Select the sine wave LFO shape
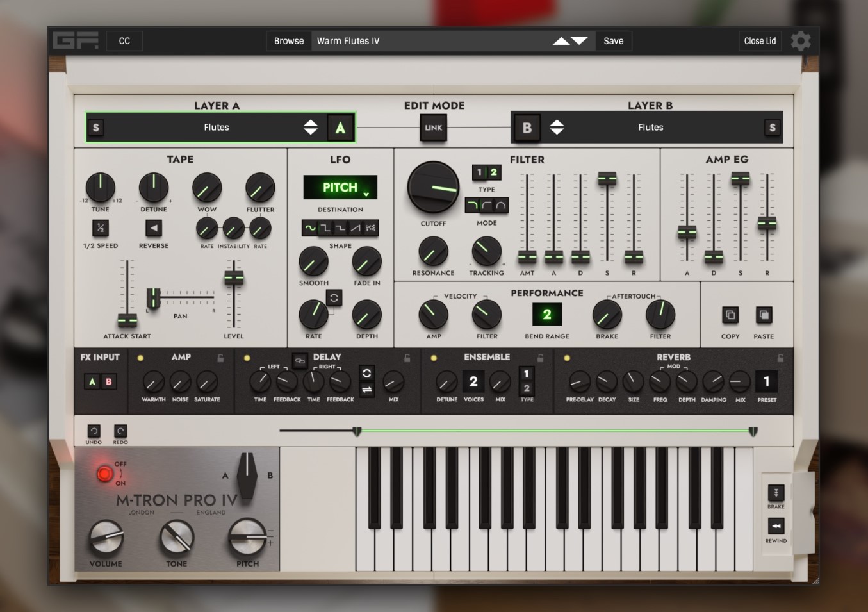Viewport: 868px width, 612px height. tap(310, 228)
